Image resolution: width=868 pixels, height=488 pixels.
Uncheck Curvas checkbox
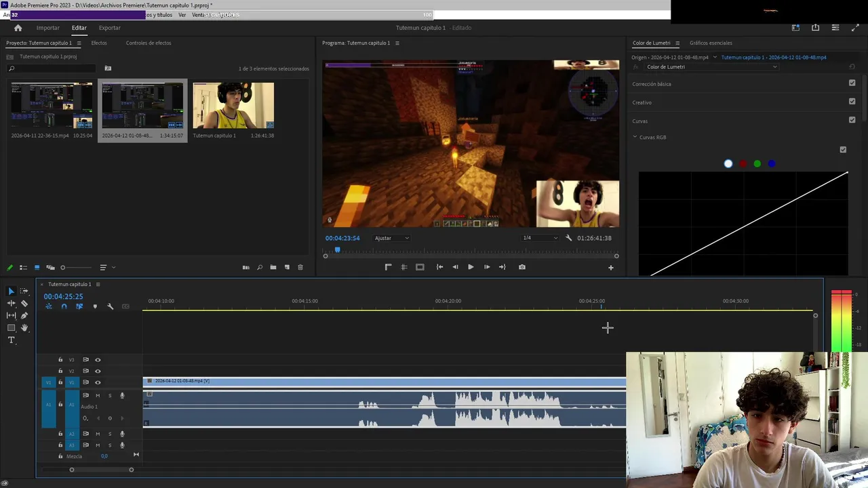coord(852,120)
